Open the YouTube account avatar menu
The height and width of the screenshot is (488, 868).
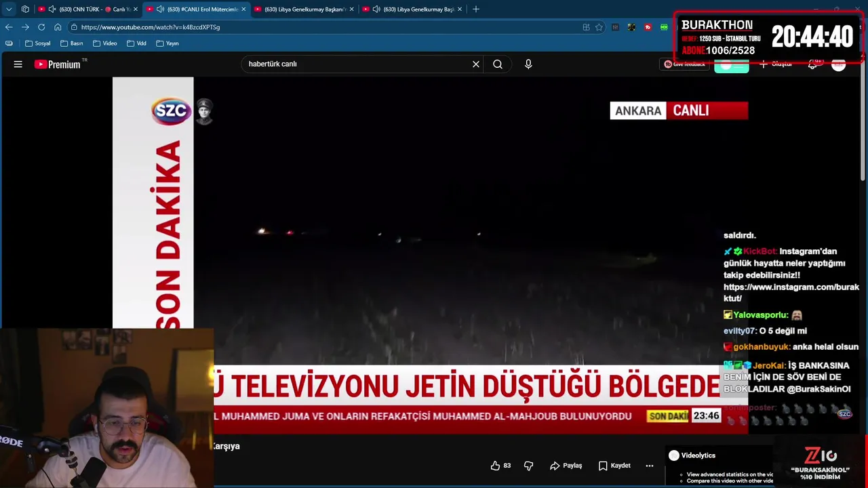click(x=839, y=64)
